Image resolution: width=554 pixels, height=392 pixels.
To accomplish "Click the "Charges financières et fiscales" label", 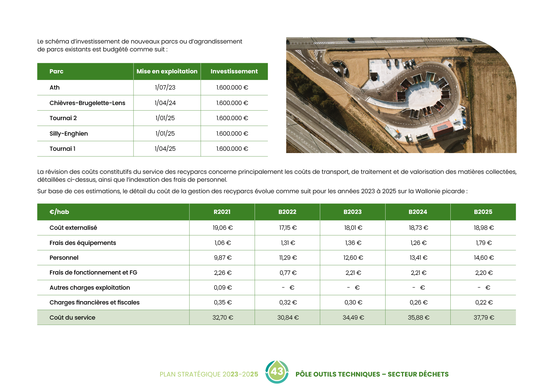I will click(94, 302).
